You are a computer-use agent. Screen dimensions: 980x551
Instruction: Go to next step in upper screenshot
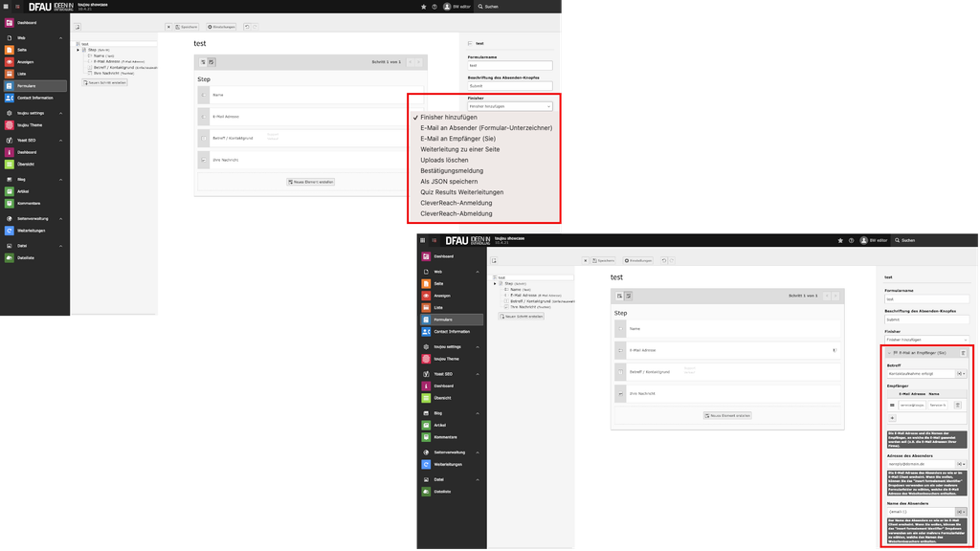click(419, 62)
